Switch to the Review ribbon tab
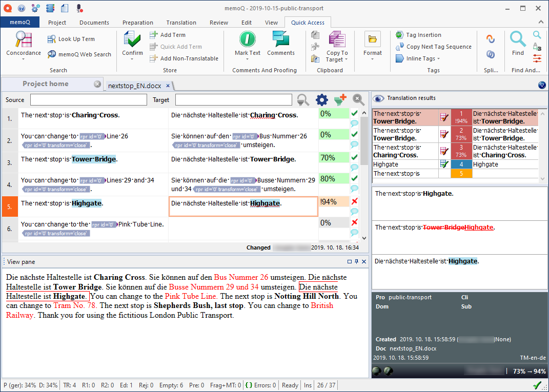The image size is (549, 392). coord(219,23)
